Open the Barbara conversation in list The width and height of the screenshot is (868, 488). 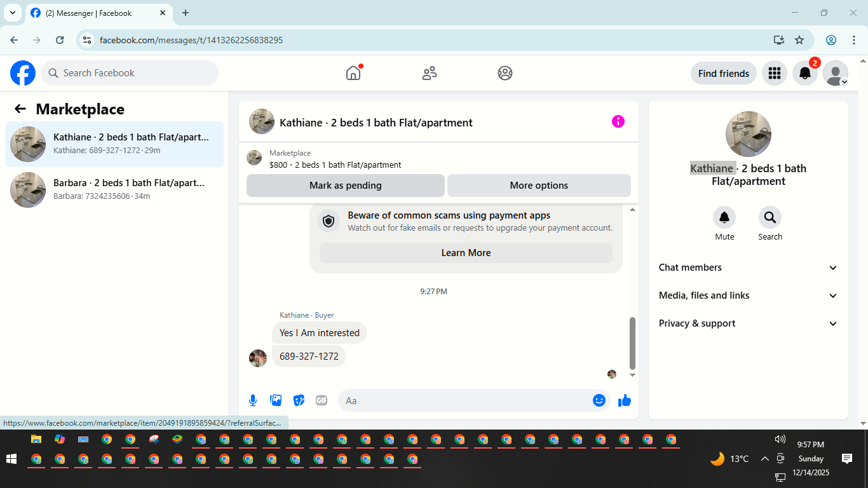click(114, 190)
